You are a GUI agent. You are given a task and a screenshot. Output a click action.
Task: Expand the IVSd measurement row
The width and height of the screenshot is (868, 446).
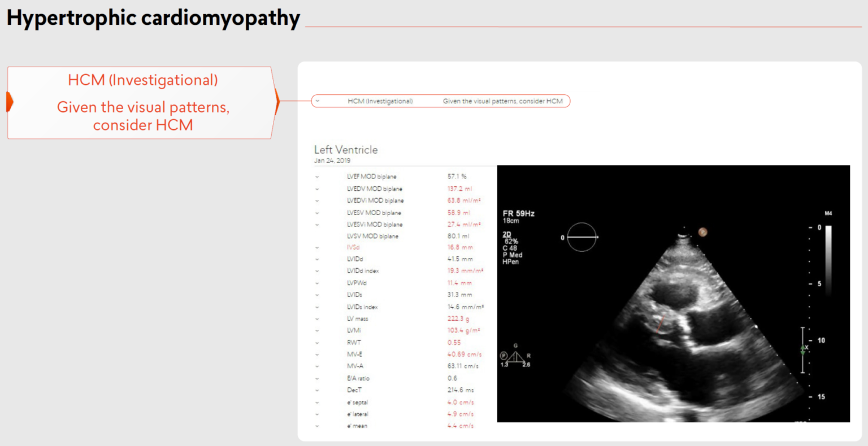317,247
